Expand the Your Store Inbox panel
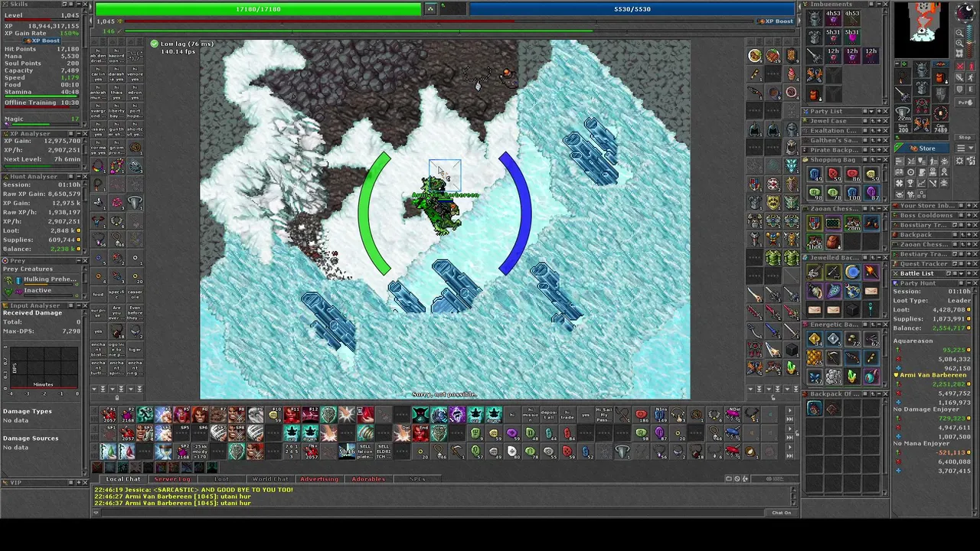This screenshot has width=980, height=551. coord(969,206)
